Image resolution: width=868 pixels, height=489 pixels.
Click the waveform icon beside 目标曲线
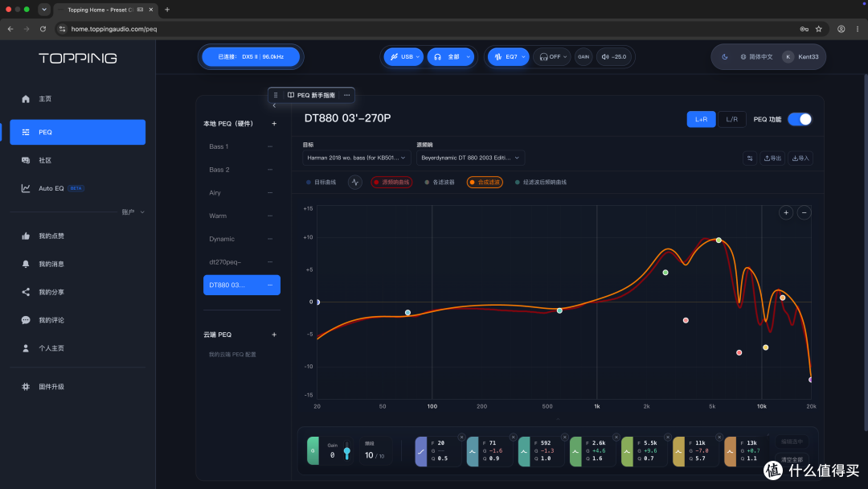point(355,183)
